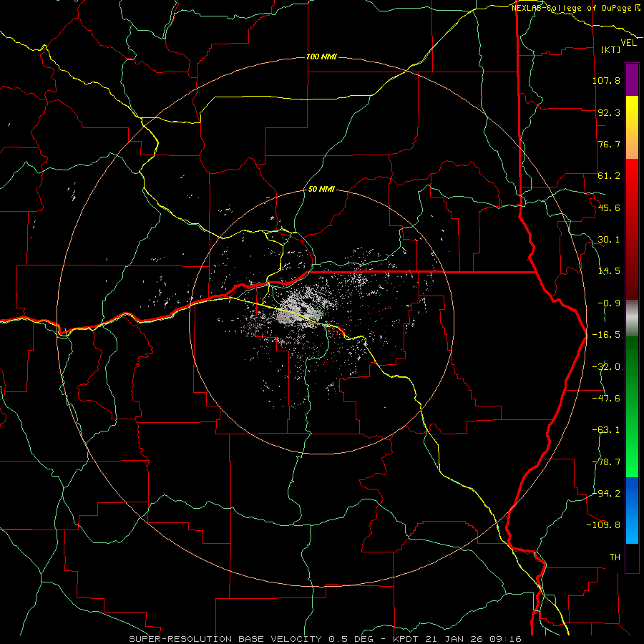Click the -32.0 velocity scale value
The image size is (644, 644).
(x=606, y=367)
